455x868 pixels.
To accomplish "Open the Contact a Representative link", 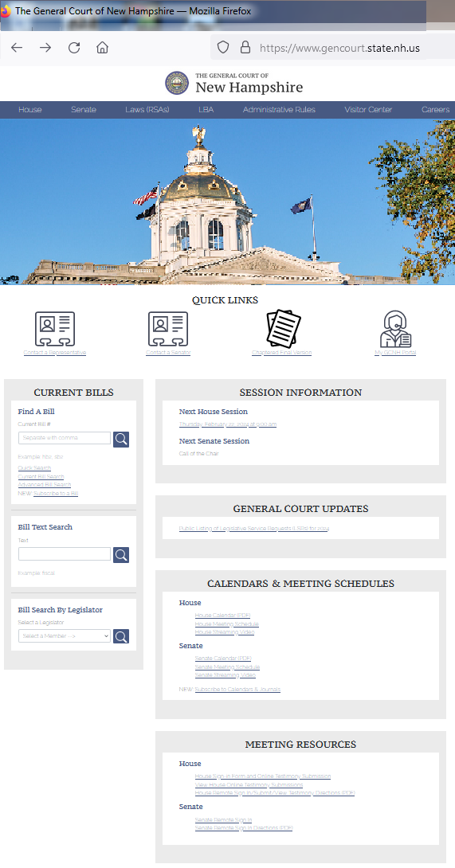I will pos(55,353).
